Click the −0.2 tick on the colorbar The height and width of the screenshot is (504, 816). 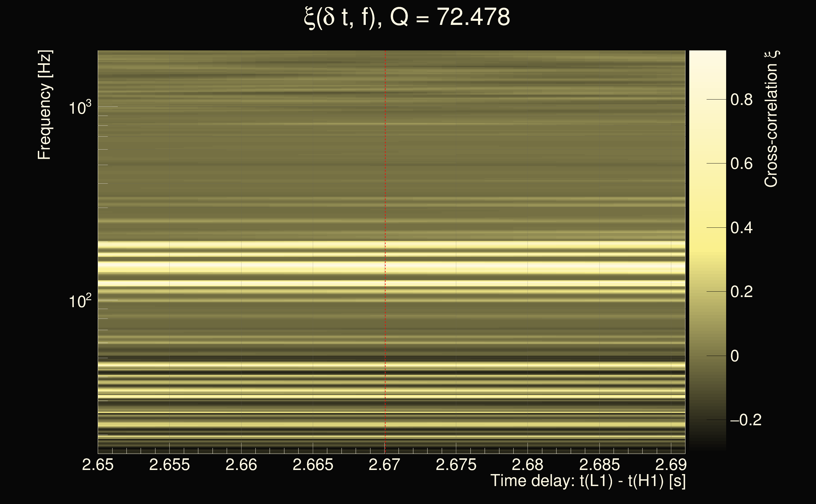746,420
